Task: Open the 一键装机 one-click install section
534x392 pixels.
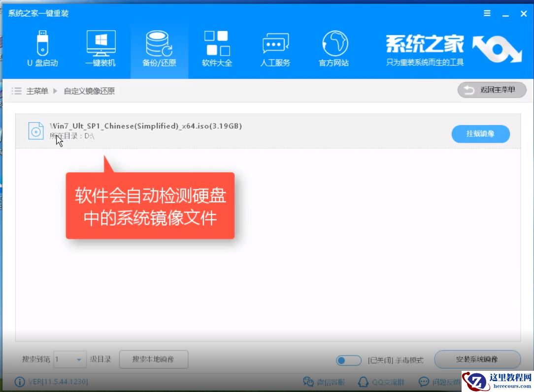Action: click(x=100, y=47)
